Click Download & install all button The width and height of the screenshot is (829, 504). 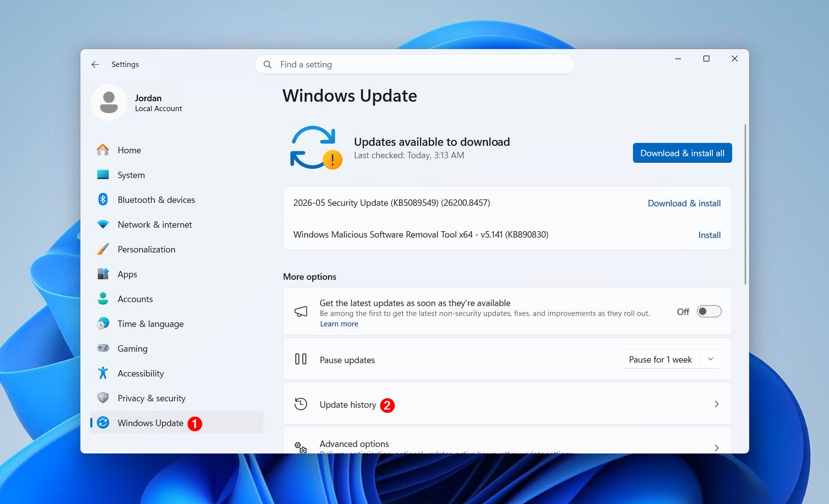point(682,153)
